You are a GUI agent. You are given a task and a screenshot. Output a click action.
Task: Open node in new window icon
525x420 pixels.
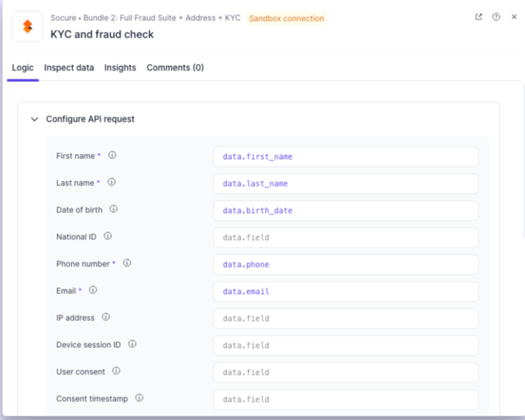click(x=478, y=17)
